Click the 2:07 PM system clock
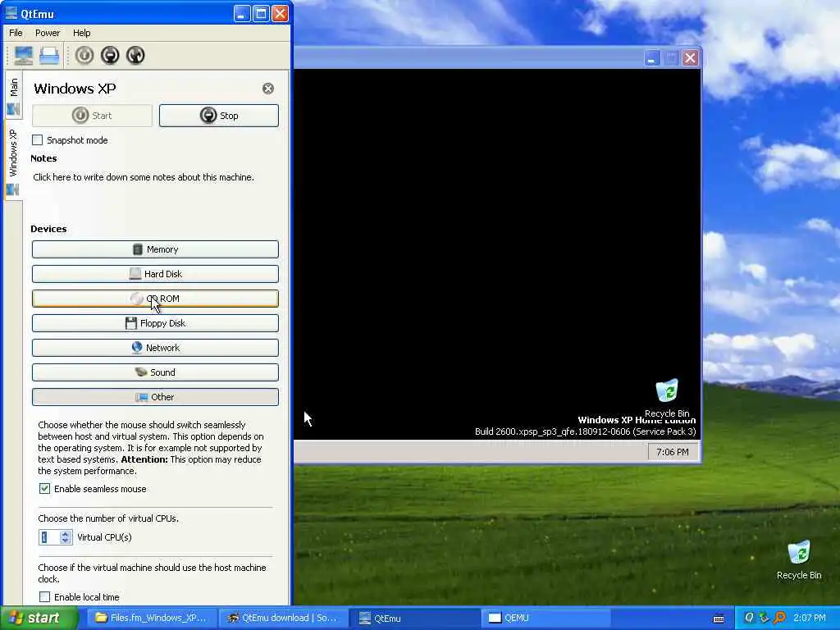 (x=810, y=619)
